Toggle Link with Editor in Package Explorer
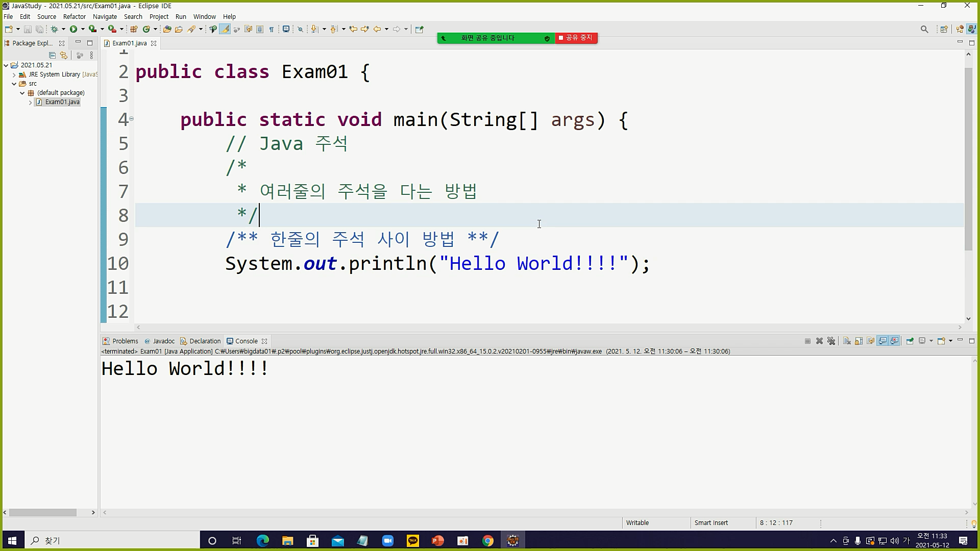 64,55
